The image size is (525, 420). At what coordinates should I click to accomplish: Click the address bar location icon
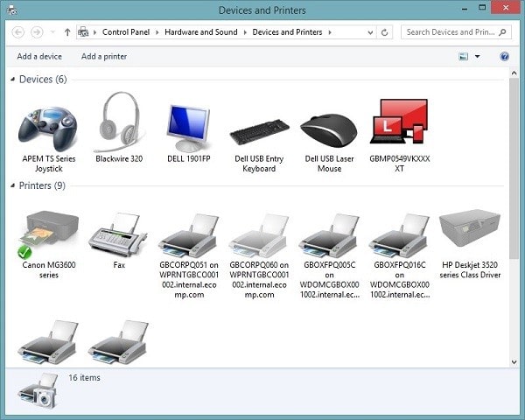83,32
